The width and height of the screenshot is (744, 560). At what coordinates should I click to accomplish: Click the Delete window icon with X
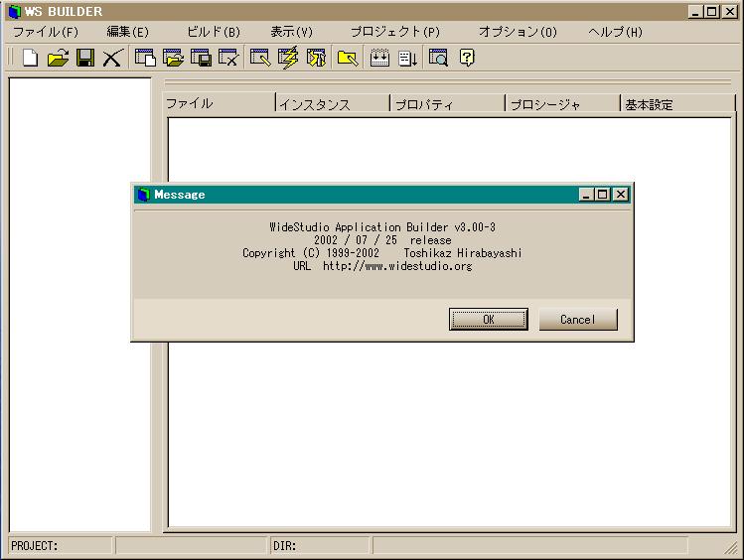tap(228, 58)
